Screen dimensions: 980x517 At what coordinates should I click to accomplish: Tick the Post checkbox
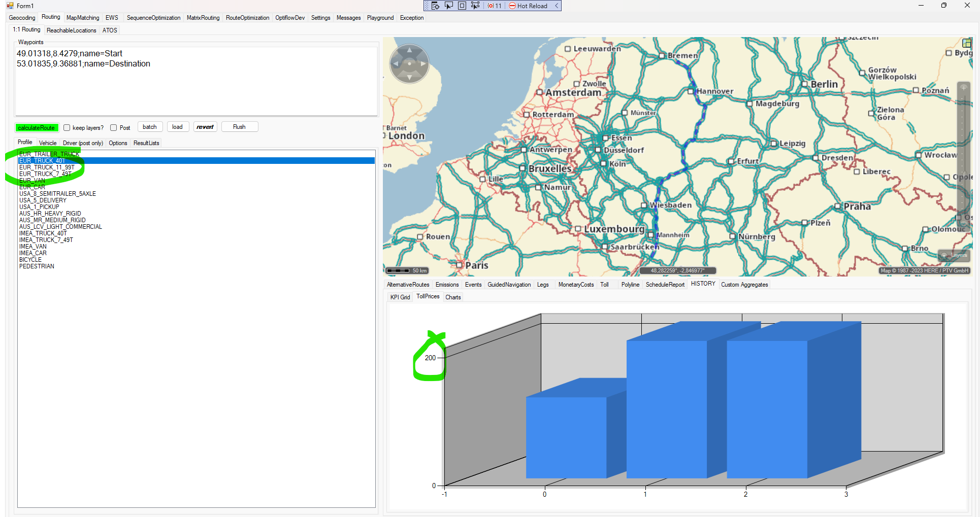click(114, 128)
